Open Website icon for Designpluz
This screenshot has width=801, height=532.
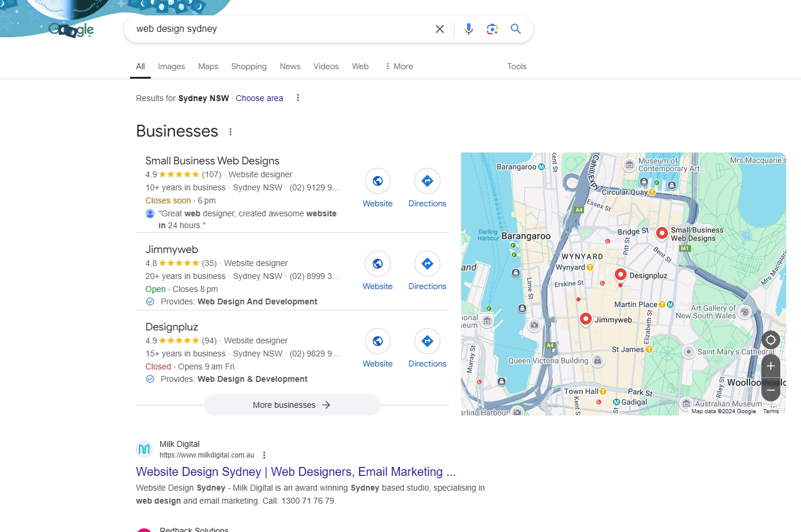378,341
